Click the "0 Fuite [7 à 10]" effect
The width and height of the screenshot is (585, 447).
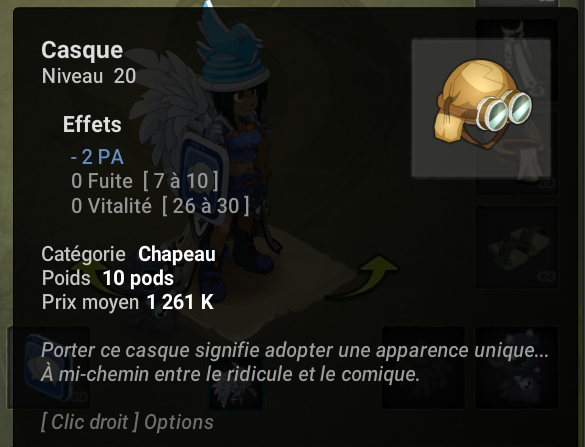click(145, 181)
